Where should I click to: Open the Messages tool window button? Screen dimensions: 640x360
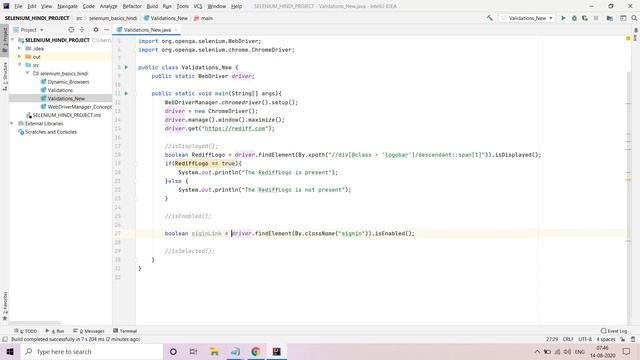point(89,331)
